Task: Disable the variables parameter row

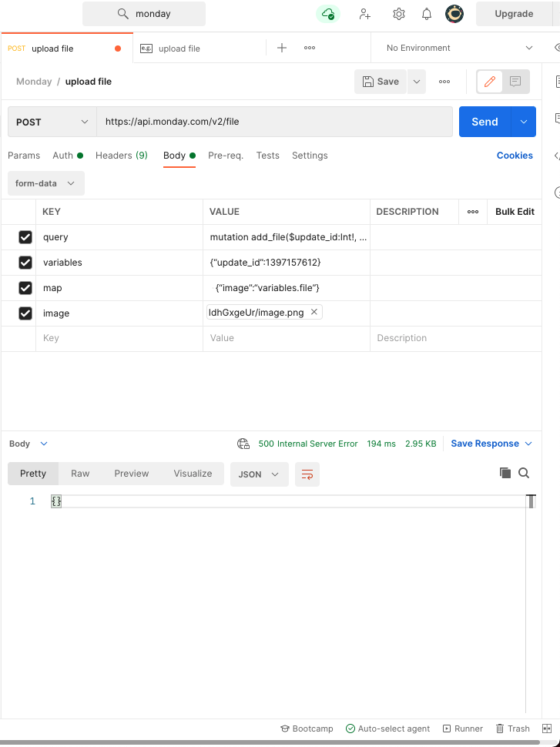Action: point(25,262)
